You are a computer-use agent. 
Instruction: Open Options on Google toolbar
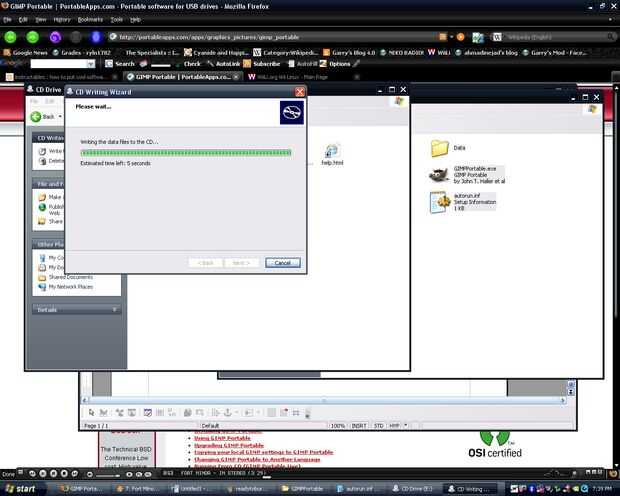[335, 64]
